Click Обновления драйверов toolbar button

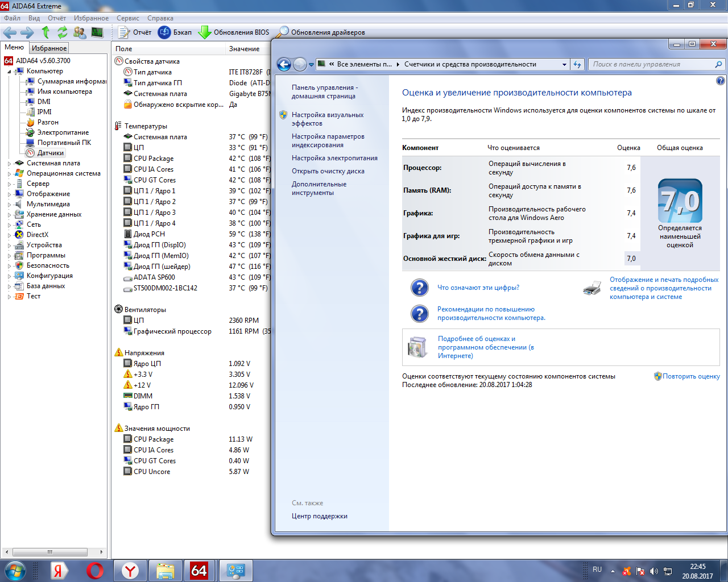[x=321, y=32]
